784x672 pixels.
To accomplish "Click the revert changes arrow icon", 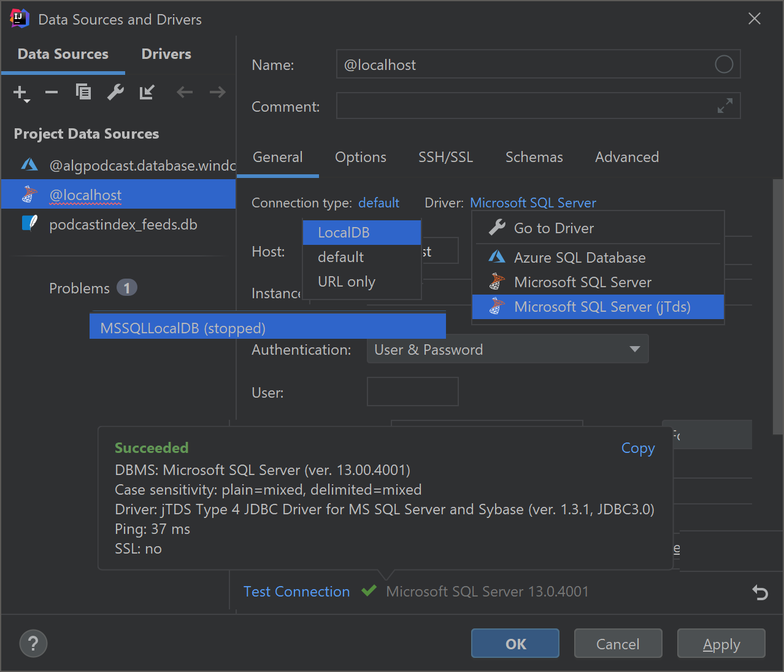I will coord(760,592).
